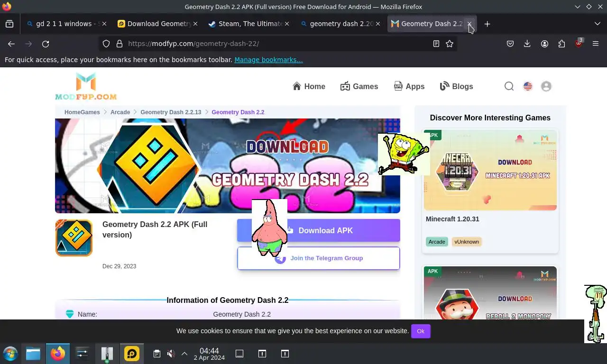Open Save to Pocket icon
Screen dimensions: 607x364
point(510,44)
